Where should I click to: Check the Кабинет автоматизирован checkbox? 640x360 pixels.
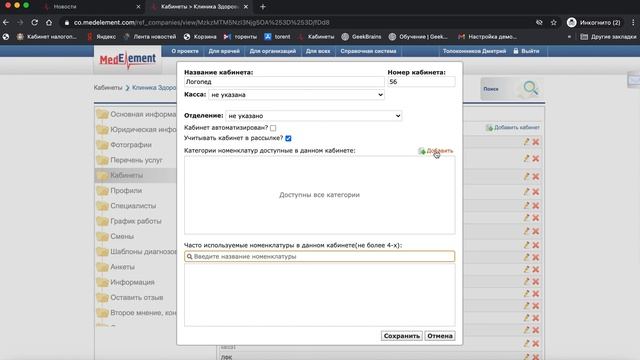[x=273, y=128]
